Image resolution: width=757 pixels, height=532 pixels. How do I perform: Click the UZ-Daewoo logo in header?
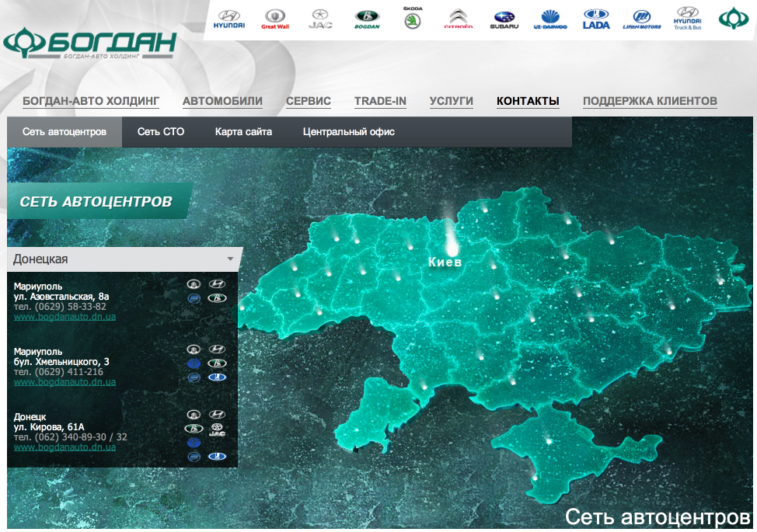click(x=550, y=19)
